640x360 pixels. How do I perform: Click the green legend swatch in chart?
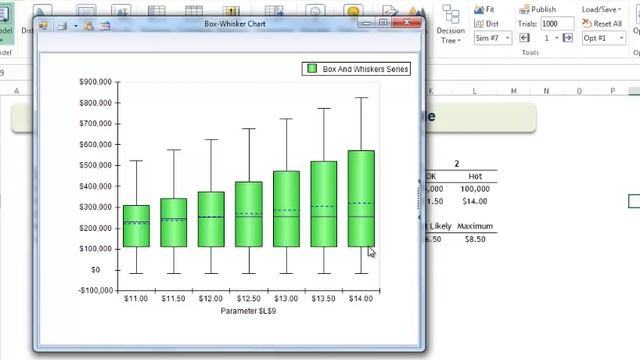pos(312,69)
